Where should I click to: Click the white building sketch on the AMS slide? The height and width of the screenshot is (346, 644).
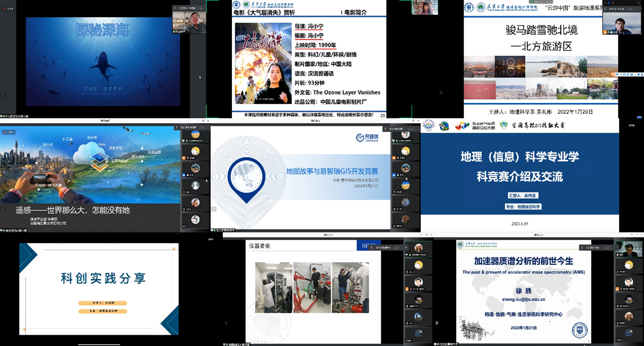click(x=479, y=327)
